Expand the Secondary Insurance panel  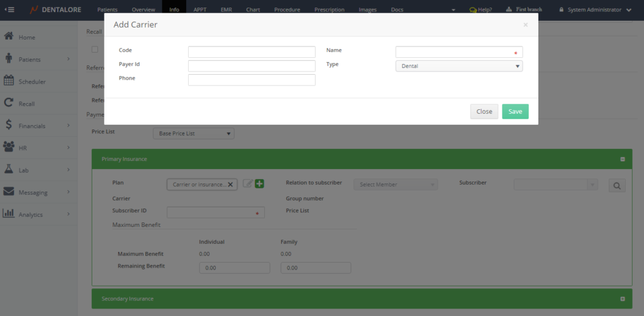tap(622, 298)
